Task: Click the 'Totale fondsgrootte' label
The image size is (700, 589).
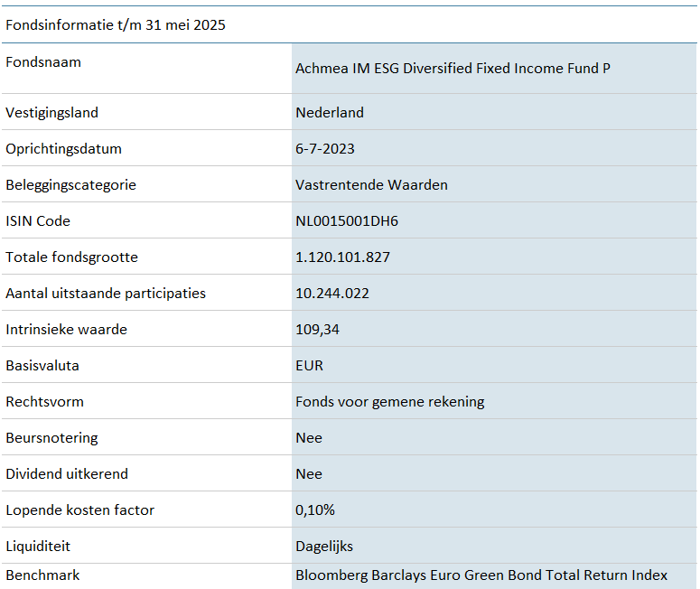Action: pos(72,257)
